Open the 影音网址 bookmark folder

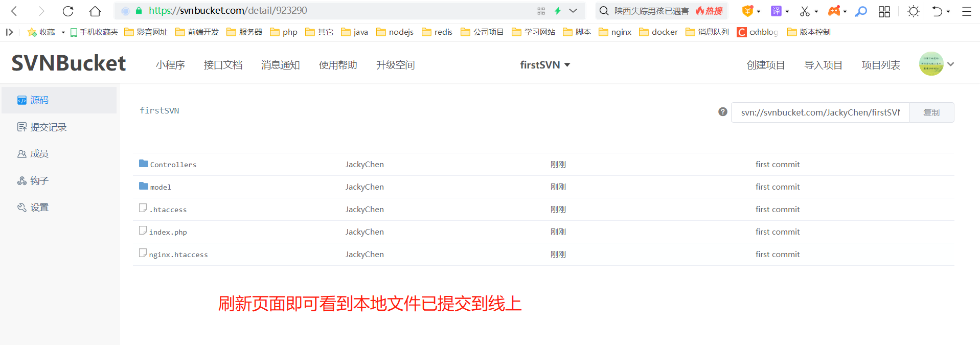[x=146, y=32]
